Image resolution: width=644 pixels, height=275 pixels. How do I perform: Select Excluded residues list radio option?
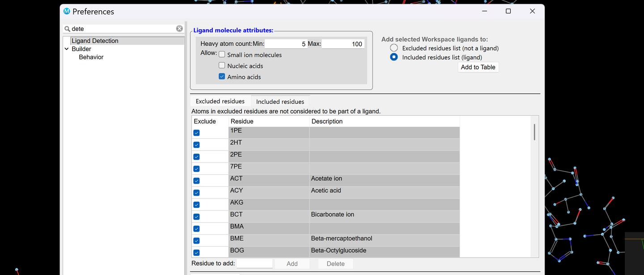[394, 48]
